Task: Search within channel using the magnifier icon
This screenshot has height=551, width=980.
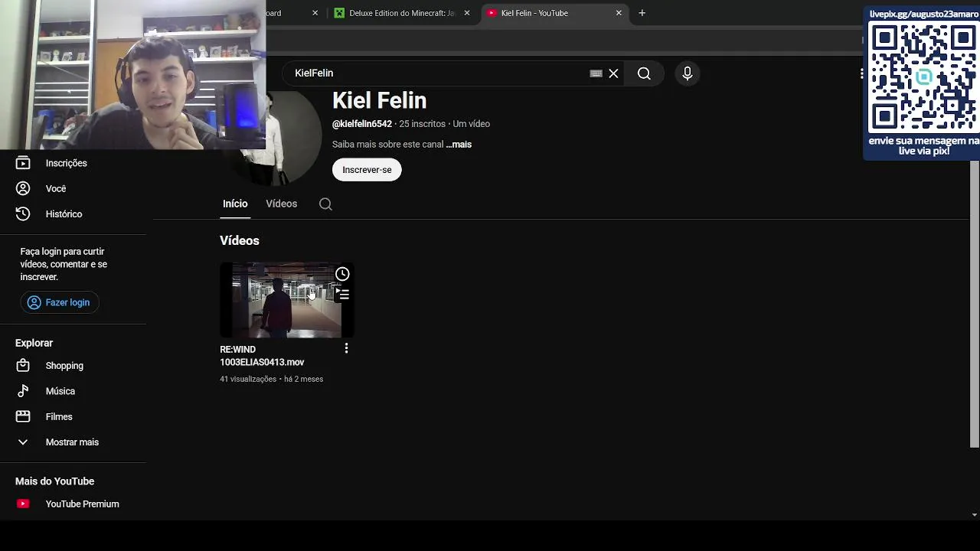Action: pyautogui.click(x=325, y=204)
